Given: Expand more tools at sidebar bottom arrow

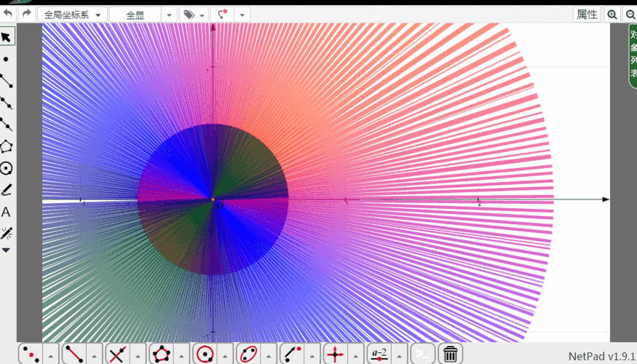Looking at the screenshot, I should [6, 250].
